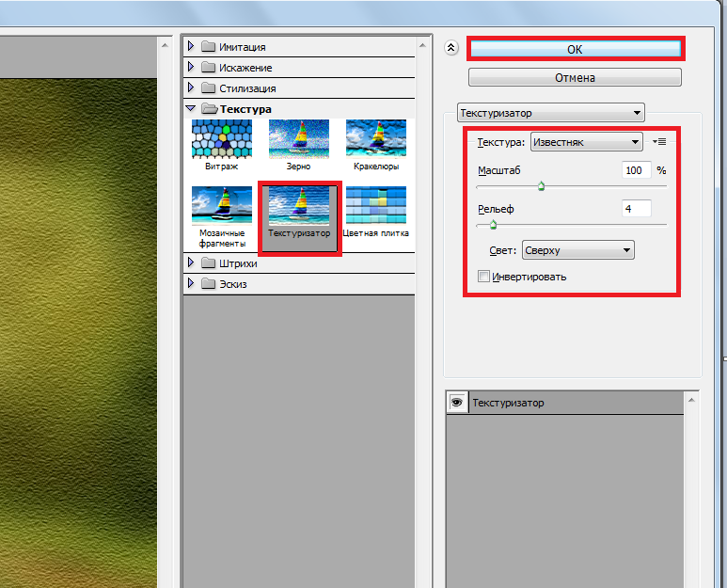Viewport: 727px width, 588px height.
Task: Enable the Инвертировать checkbox
Action: [484, 277]
